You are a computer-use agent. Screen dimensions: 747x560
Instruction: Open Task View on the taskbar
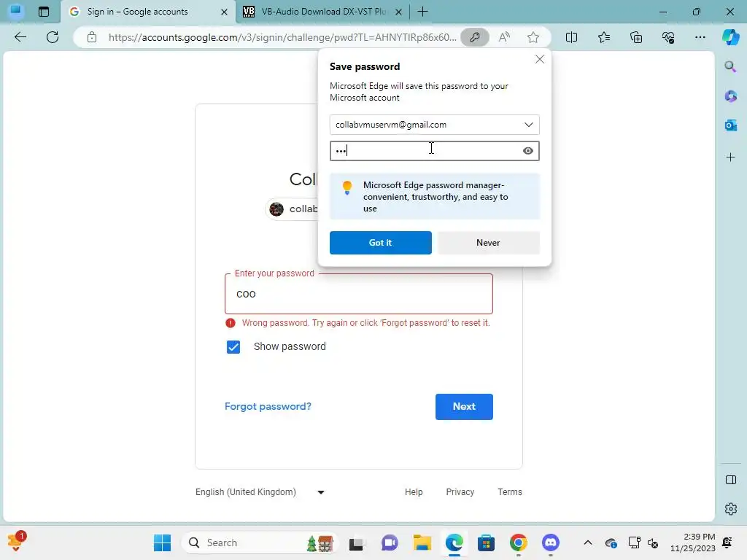(x=356, y=542)
